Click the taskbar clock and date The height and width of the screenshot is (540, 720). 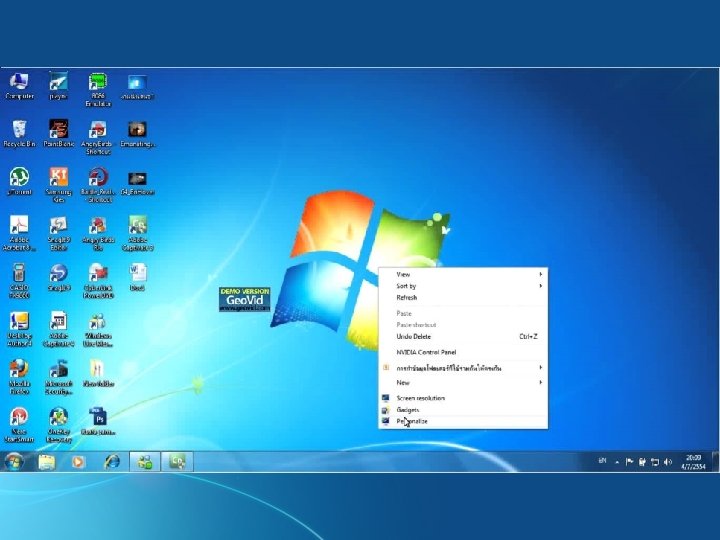[x=694, y=461]
